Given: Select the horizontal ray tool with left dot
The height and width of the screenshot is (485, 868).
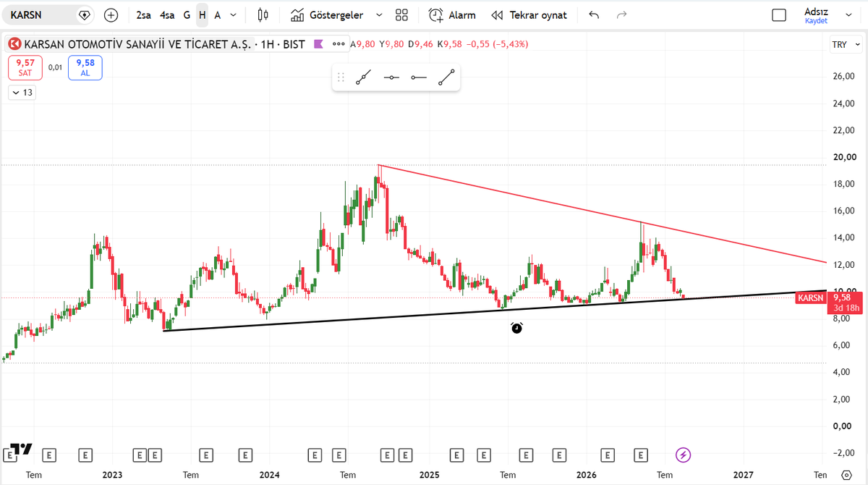Looking at the screenshot, I should (418, 77).
